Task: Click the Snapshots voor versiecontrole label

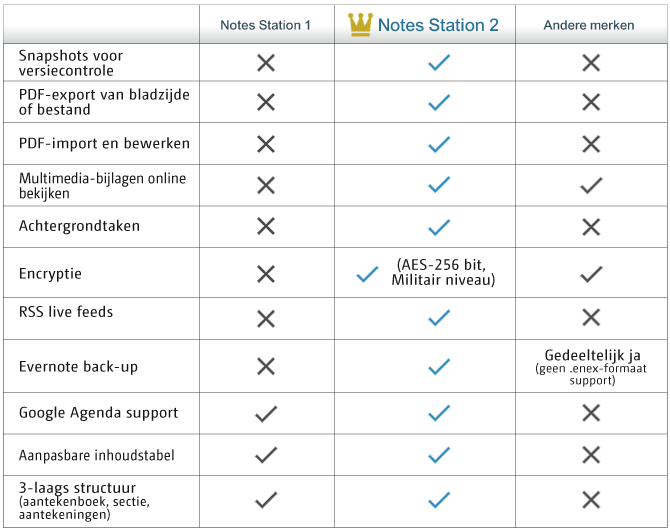Action: coord(71,63)
